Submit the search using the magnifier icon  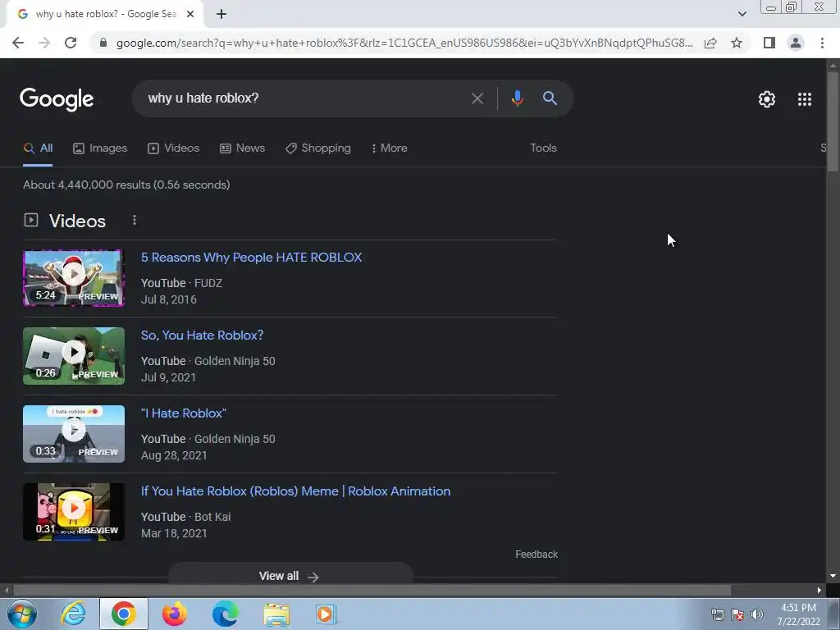[550, 98]
